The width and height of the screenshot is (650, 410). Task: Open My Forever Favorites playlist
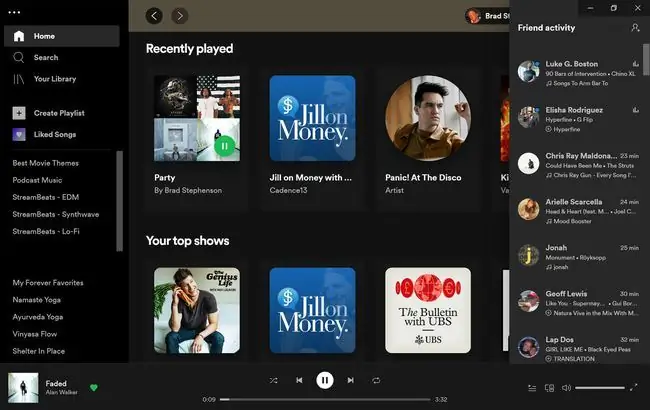pos(48,283)
